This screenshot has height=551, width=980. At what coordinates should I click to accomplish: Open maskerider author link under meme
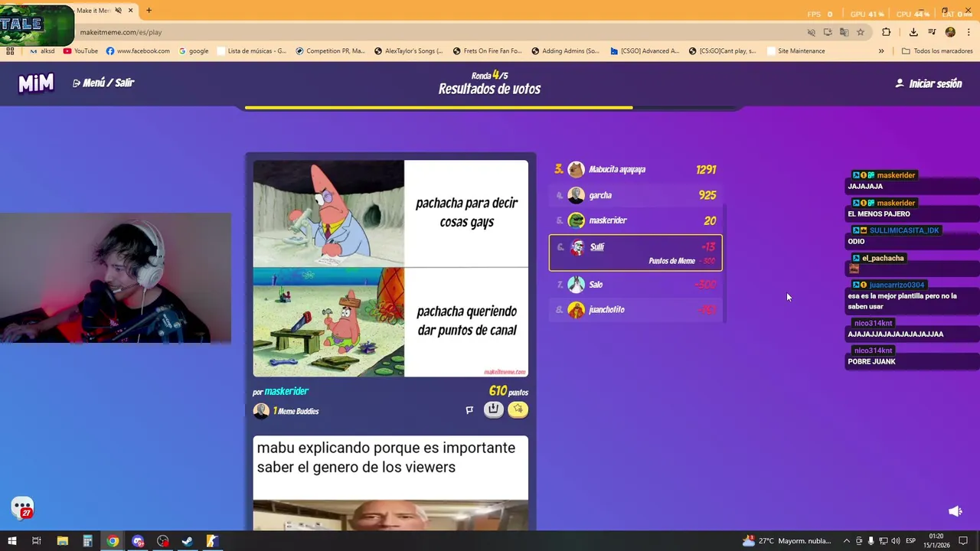(286, 391)
